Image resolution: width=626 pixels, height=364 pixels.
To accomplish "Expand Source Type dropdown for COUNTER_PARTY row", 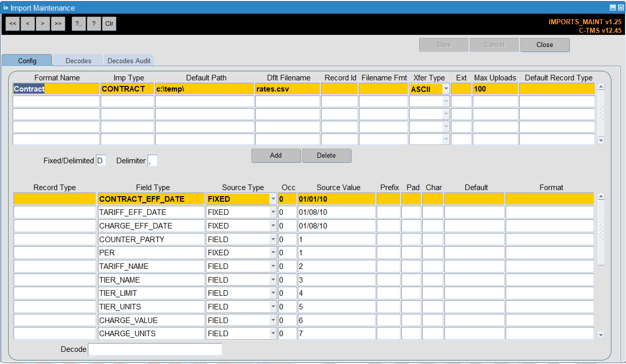I will pos(273,240).
